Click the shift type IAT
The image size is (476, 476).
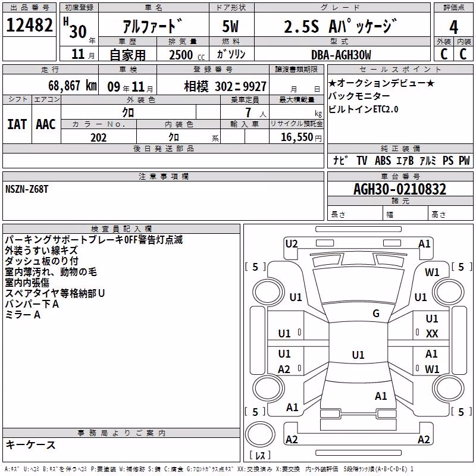point(17,124)
